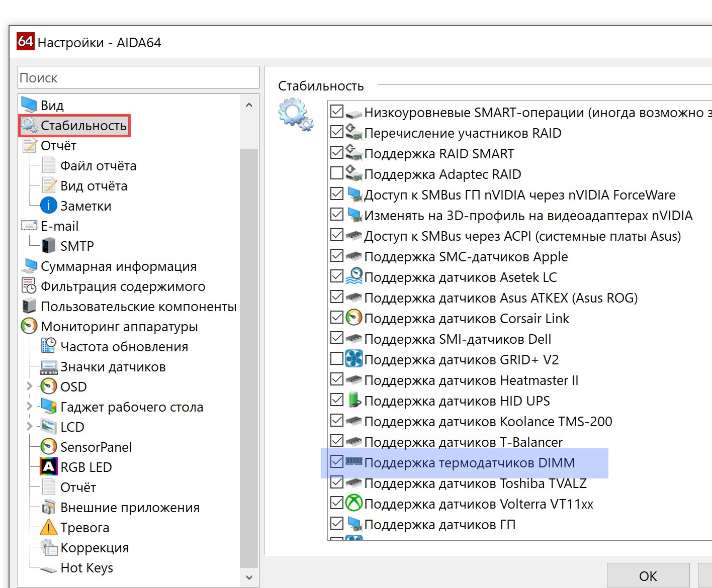This screenshot has height=588, width=712.
Task: Toggle Поддержка датчиков ГП checkbox
Action: [337, 524]
